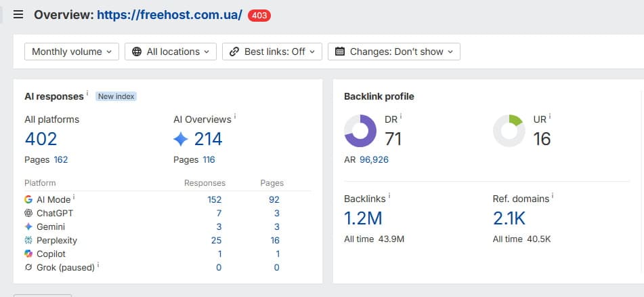The width and height of the screenshot is (644, 297).
Task: Open the Monthly volume dropdown
Action: pyautogui.click(x=72, y=52)
